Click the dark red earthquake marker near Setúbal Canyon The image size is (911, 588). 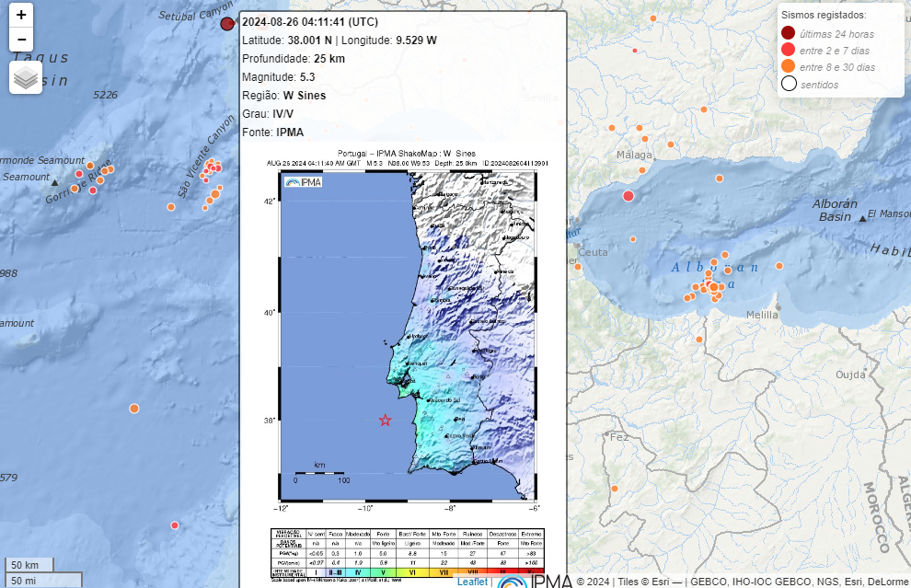pos(227,23)
